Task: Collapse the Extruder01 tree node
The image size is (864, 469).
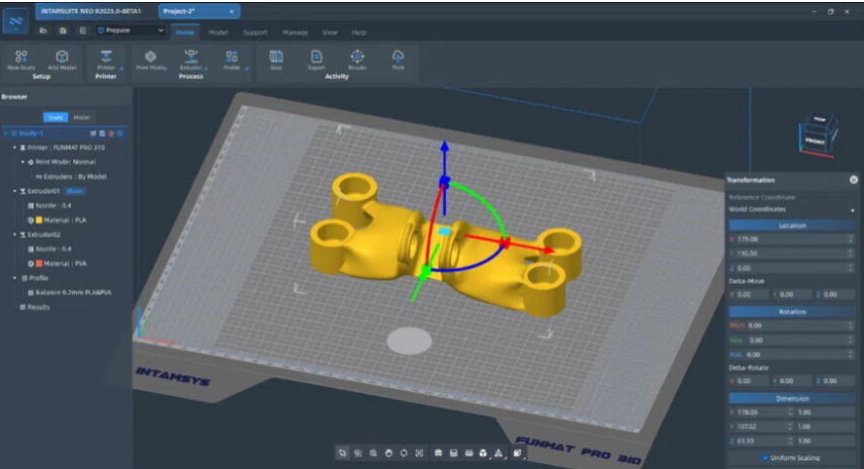Action: [x=15, y=190]
